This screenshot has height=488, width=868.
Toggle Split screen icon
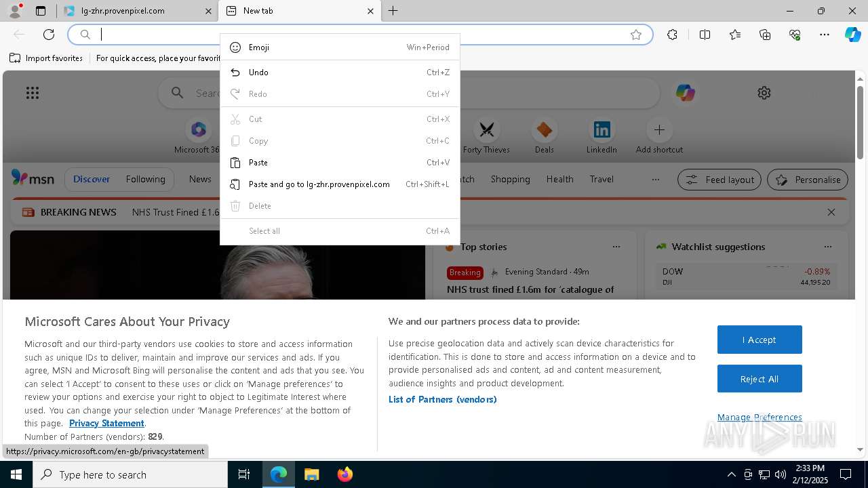pyautogui.click(x=705, y=35)
